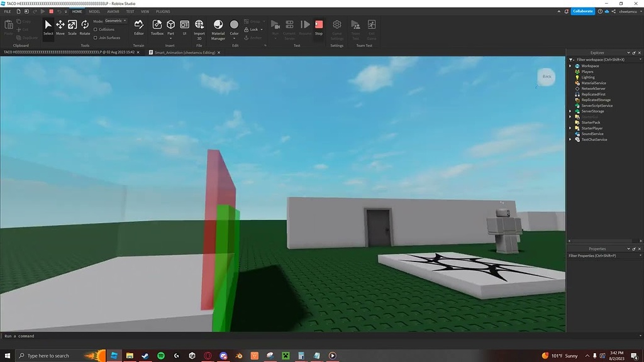Image resolution: width=644 pixels, height=362 pixels.
Task: Expand the StarterPlayer tree item
Action: point(570,128)
